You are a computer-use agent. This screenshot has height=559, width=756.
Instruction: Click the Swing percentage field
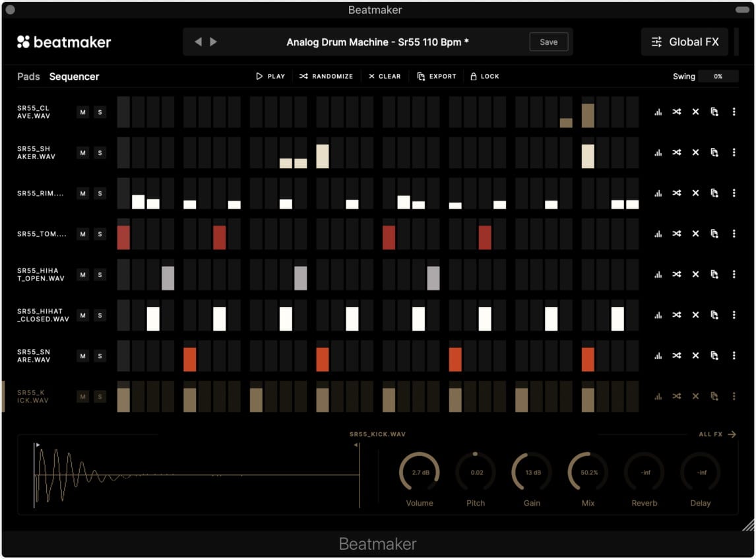718,76
